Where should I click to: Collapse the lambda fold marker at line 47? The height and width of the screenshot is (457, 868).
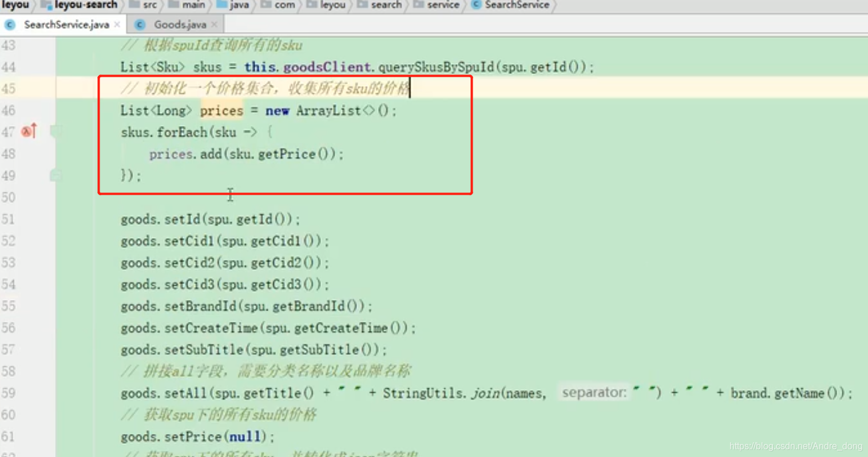[56, 132]
